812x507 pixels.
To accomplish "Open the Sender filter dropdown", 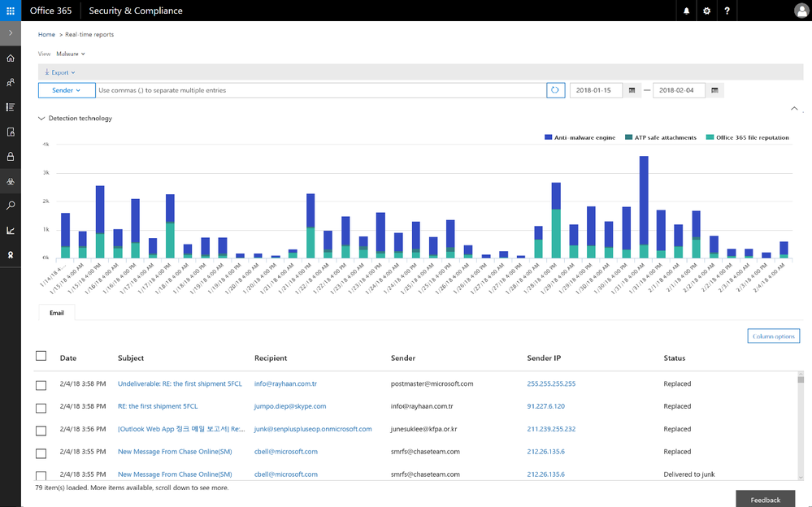I will click(66, 90).
